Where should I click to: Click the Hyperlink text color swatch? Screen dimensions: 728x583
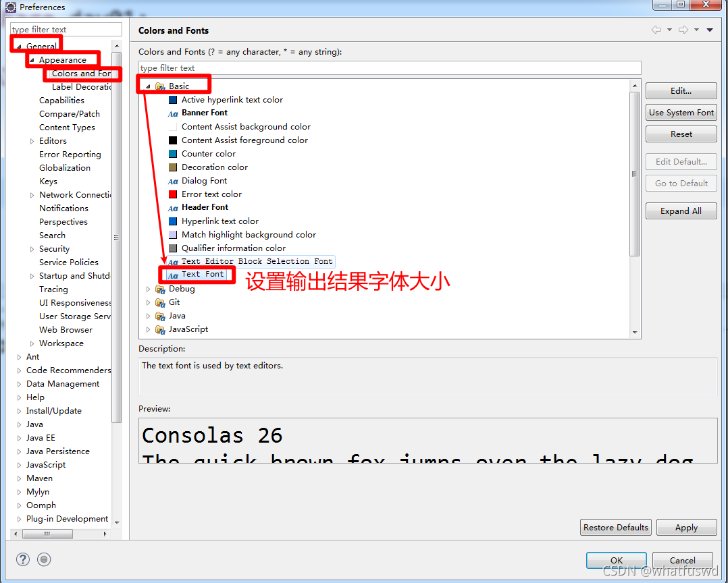tap(173, 221)
